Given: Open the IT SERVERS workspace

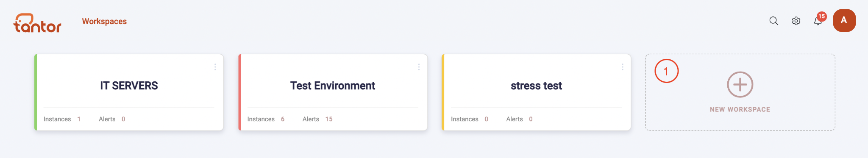Looking at the screenshot, I should tap(129, 86).
